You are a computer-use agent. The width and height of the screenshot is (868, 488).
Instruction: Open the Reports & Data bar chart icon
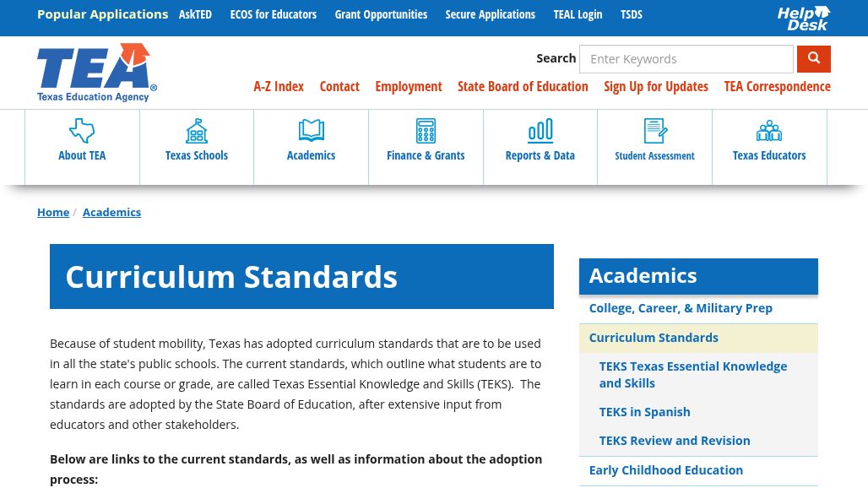coord(540,131)
